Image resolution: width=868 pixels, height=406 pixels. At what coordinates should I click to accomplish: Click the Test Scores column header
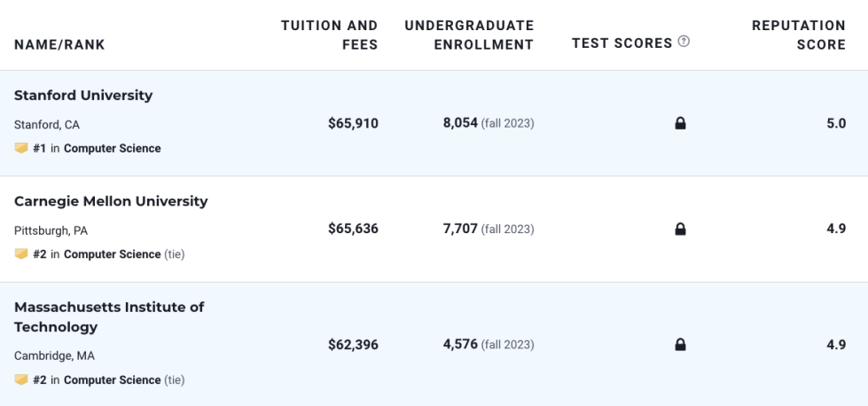pyautogui.click(x=622, y=43)
